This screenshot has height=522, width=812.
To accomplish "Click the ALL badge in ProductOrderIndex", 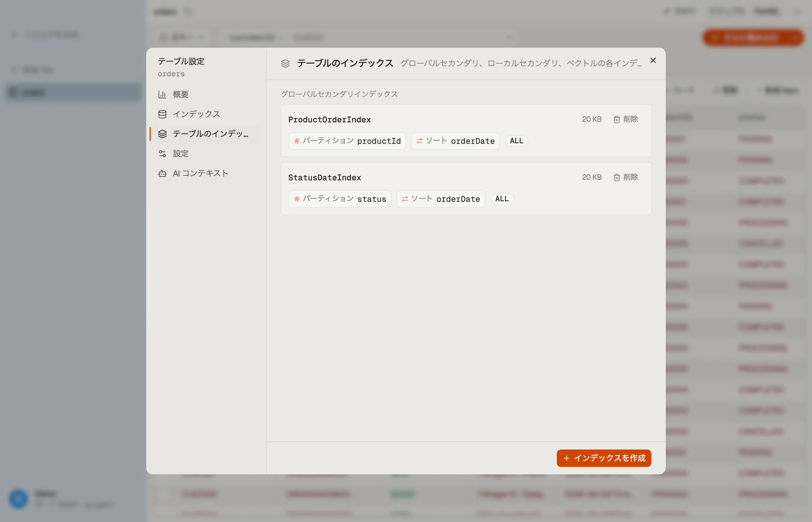I will click(516, 141).
